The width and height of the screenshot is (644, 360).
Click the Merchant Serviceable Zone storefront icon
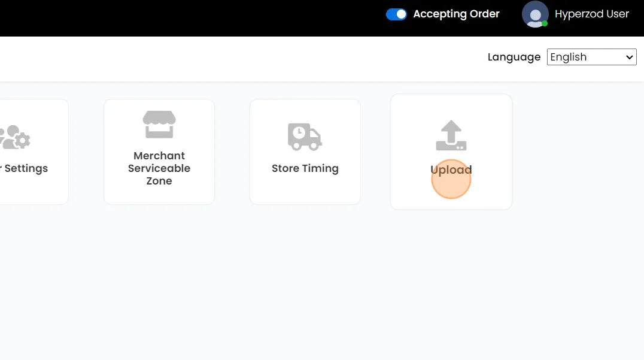159,125
